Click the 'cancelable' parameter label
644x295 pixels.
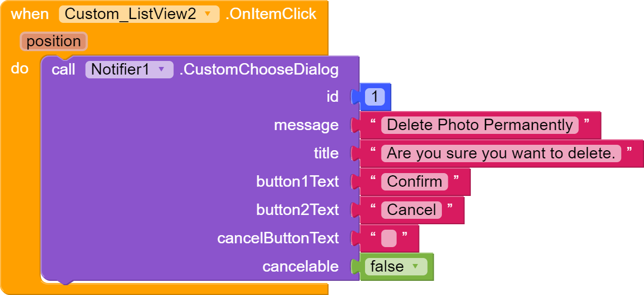coord(300,267)
